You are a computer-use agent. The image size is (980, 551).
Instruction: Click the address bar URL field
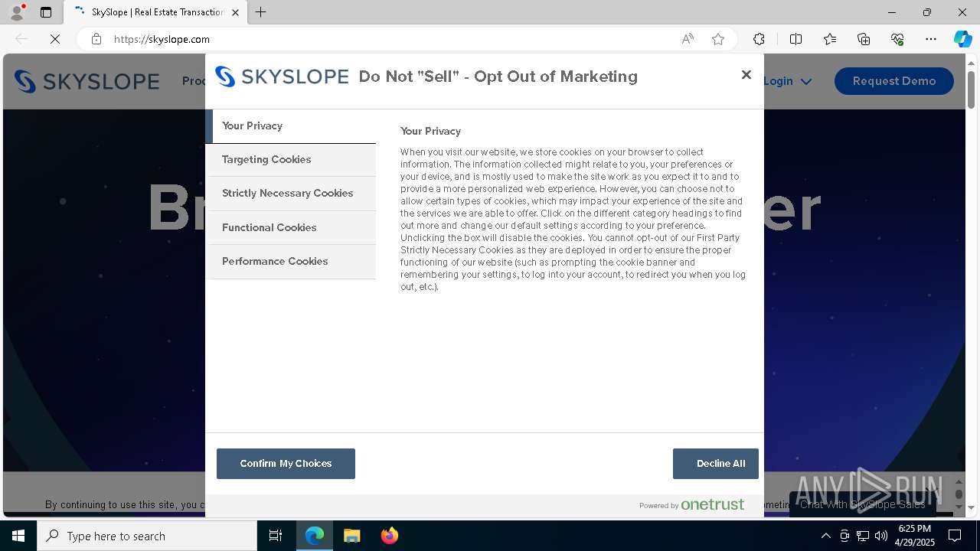coord(390,39)
